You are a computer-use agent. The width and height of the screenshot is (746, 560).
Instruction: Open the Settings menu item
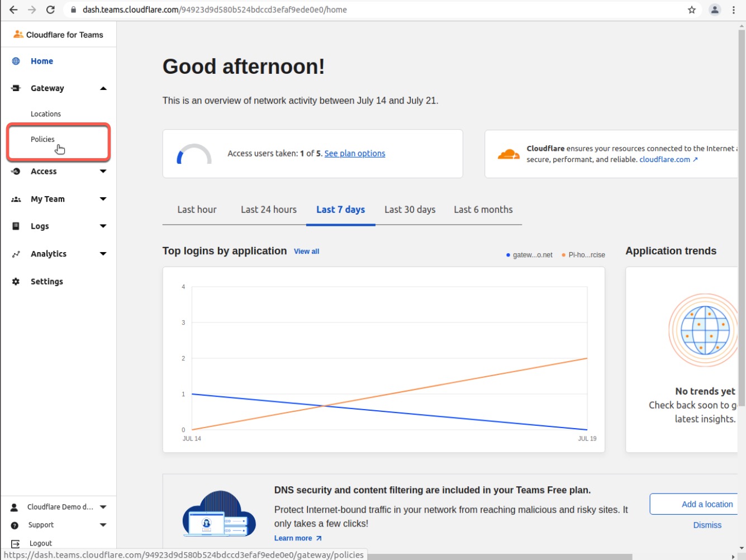point(47,281)
